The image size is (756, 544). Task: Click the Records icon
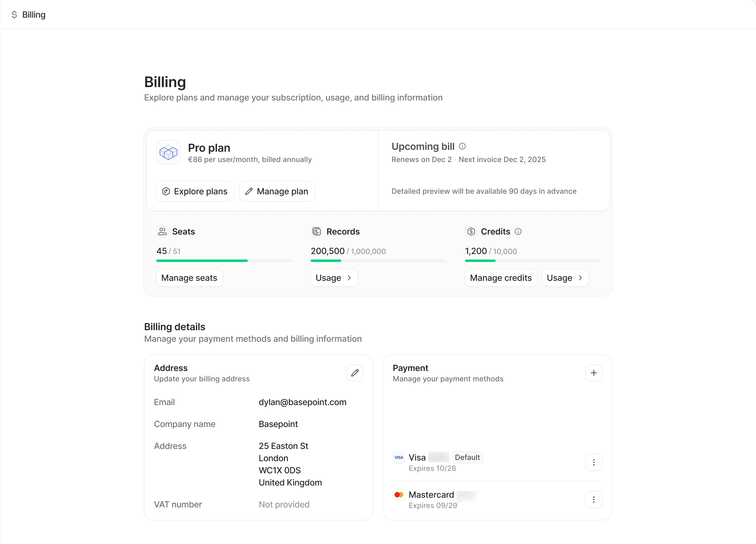coord(317,231)
